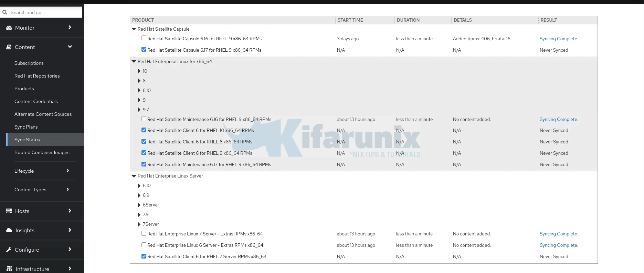This screenshot has height=273, width=644.
Task: Check Satellite Maintenance 6.16 RHEL 9 checkbox
Action: [x=144, y=119]
